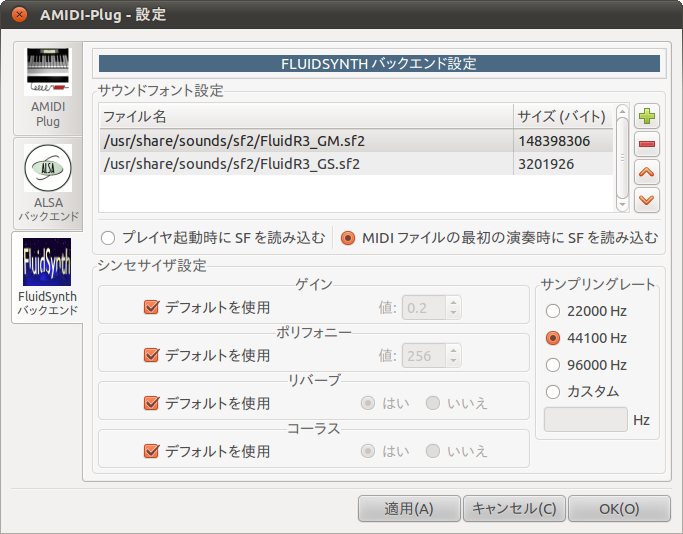Viewport: 683px width, 534px height.
Task: Click the キャンセル(C) cancel button
Action: pyautogui.click(x=514, y=508)
